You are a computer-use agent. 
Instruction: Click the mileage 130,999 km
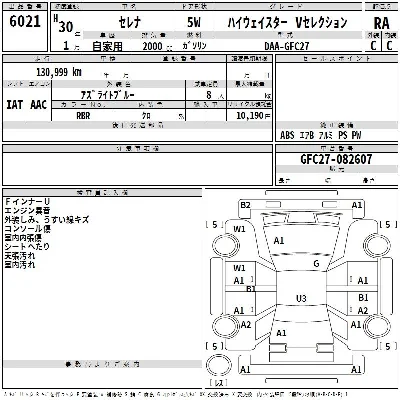(59, 72)
